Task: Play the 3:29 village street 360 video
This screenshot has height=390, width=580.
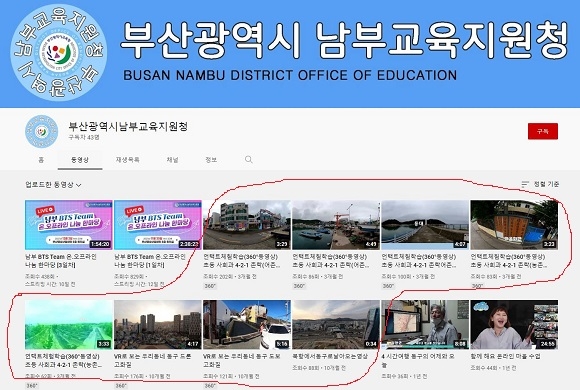Action: pos(247,225)
